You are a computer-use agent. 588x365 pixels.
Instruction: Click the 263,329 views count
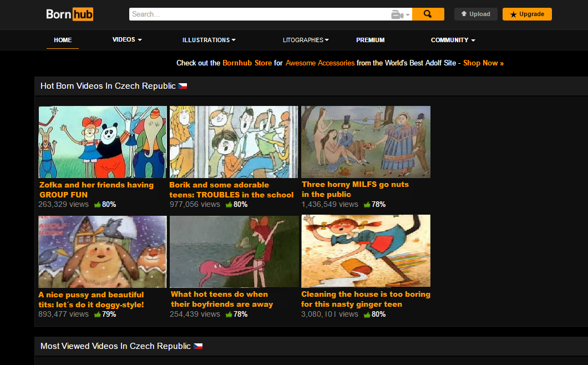[x=63, y=205]
